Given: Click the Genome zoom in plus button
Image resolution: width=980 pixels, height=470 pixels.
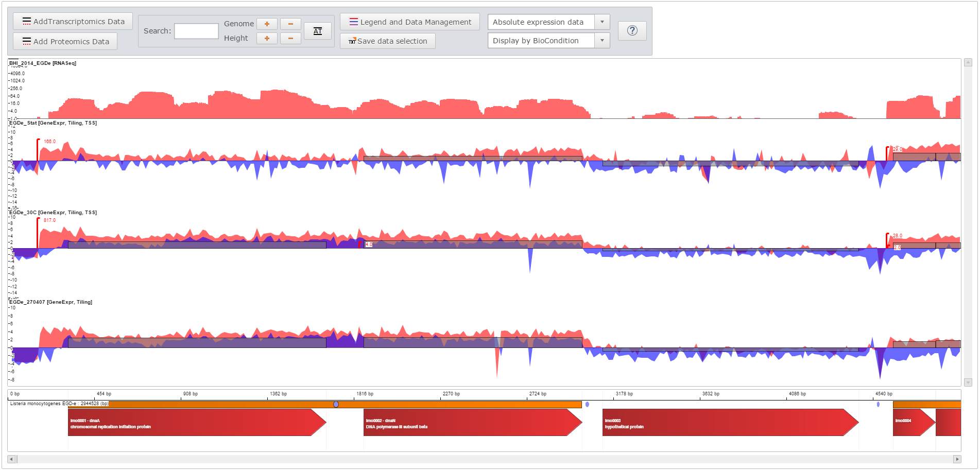Looking at the screenshot, I should [x=267, y=24].
